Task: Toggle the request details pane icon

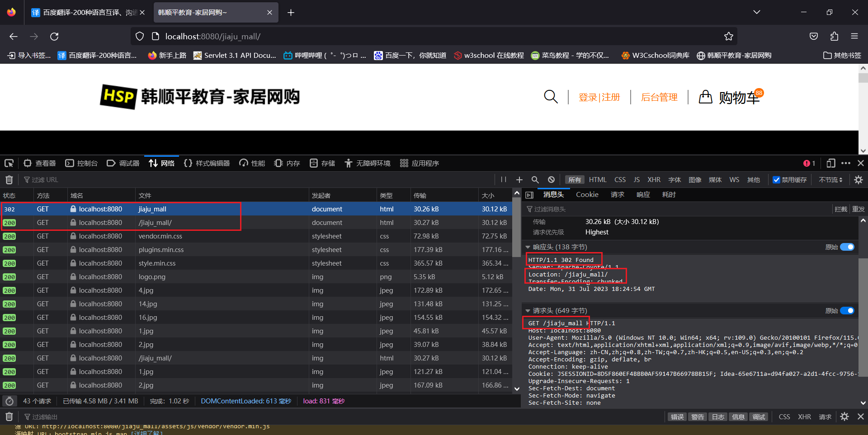Action: (529, 195)
